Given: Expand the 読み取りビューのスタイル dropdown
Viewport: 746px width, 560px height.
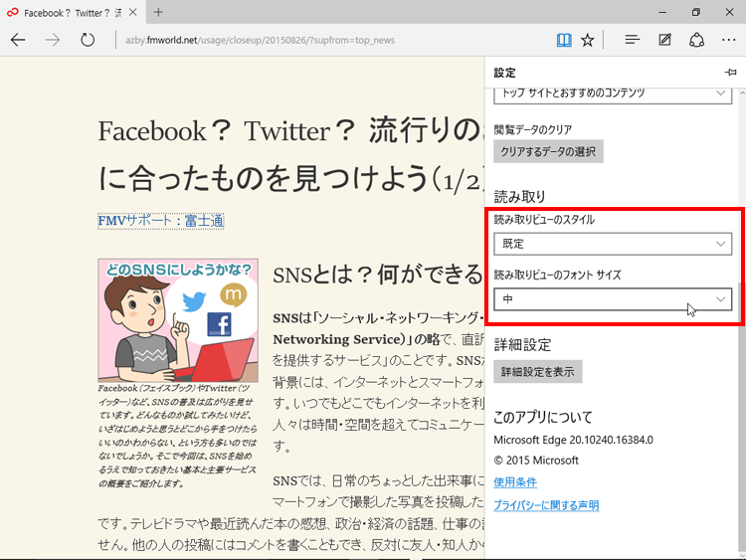Looking at the screenshot, I should [x=613, y=244].
